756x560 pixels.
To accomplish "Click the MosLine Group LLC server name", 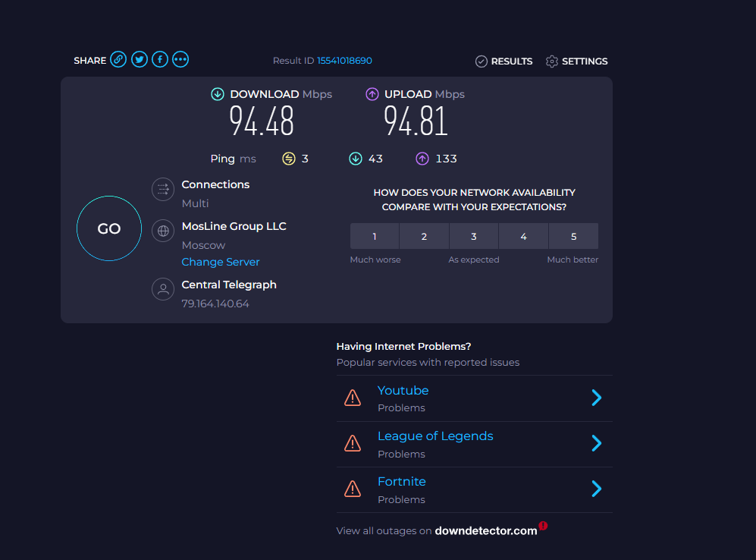I will click(234, 226).
